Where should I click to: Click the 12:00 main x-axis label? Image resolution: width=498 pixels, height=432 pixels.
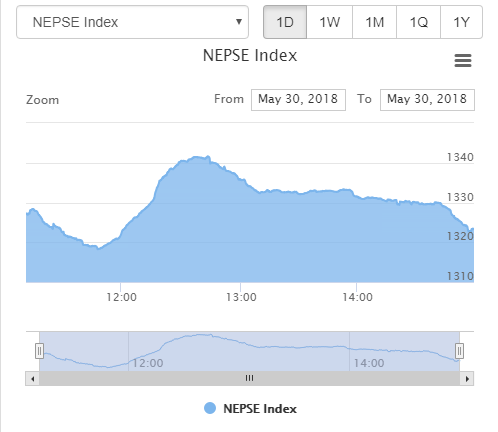(x=121, y=297)
